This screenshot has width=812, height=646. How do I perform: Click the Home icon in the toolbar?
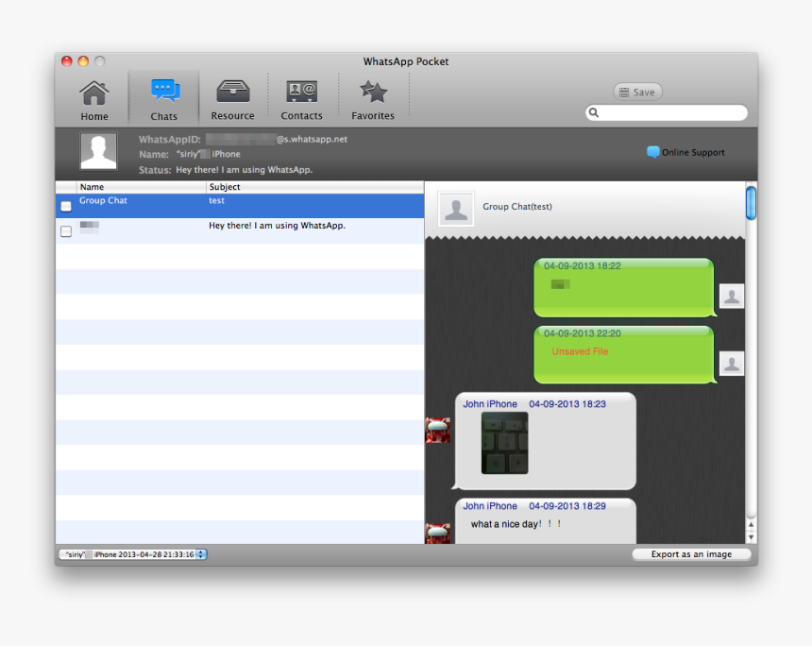93,97
